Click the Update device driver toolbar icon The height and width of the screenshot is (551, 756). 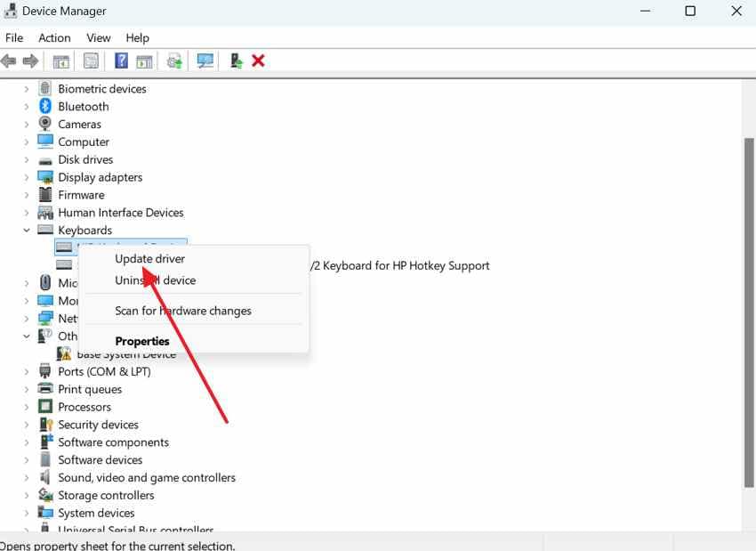pos(174,61)
